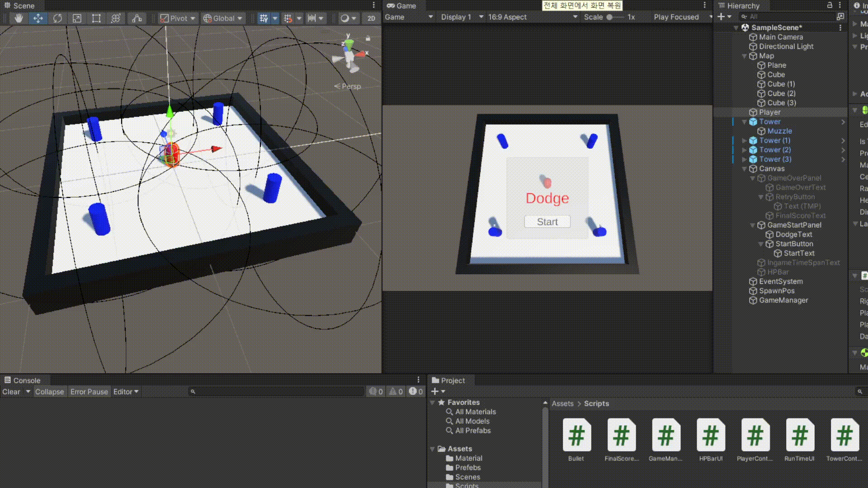Collapse the GameStartPanel hierarchy node
This screenshot has height=488, width=868.
753,225
